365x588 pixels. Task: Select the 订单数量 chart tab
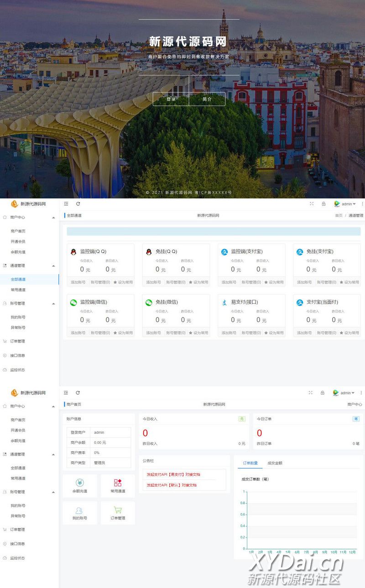[x=250, y=463]
